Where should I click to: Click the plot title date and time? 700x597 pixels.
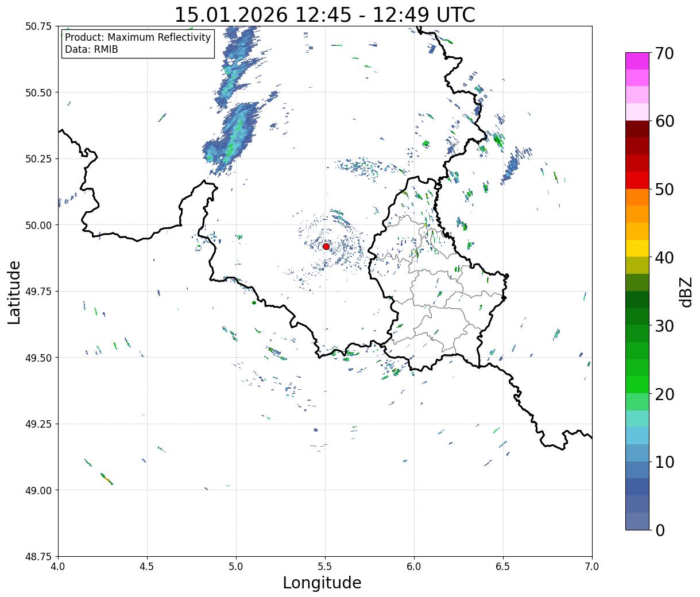click(x=324, y=14)
